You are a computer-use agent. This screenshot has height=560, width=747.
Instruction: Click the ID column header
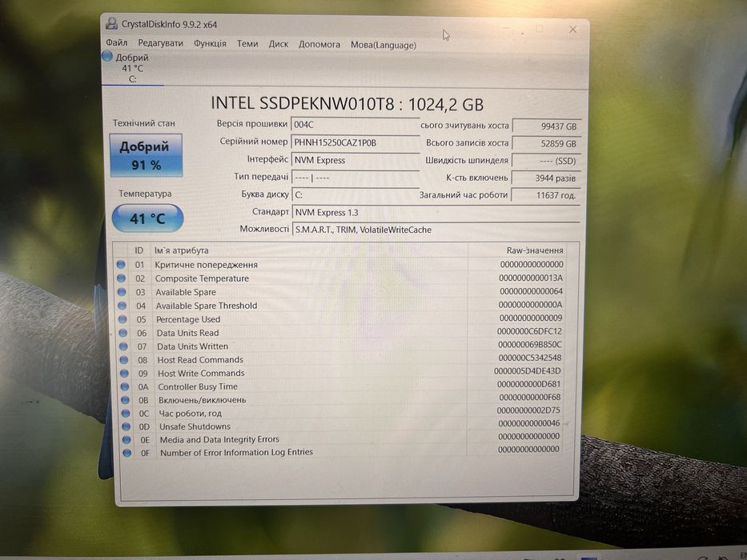coord(139,250)
